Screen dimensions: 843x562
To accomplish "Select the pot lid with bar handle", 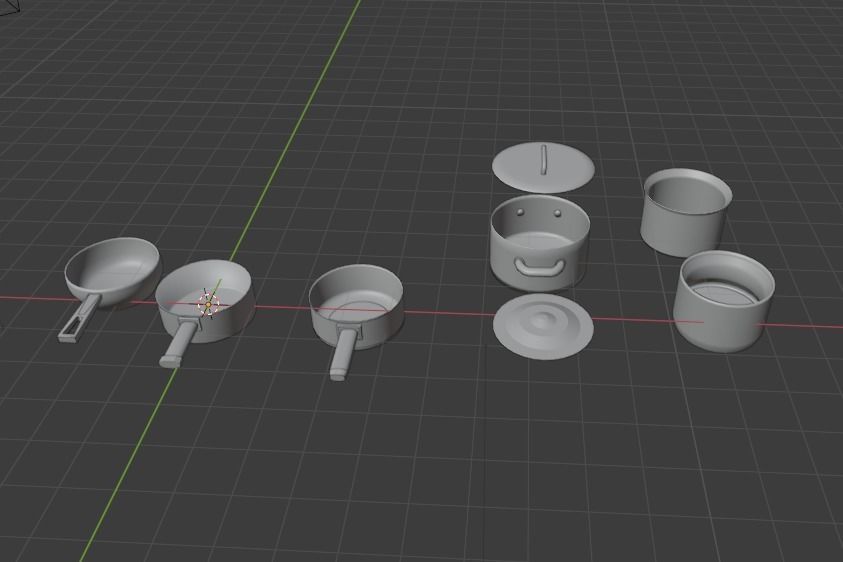I will [x=544, y=168].
